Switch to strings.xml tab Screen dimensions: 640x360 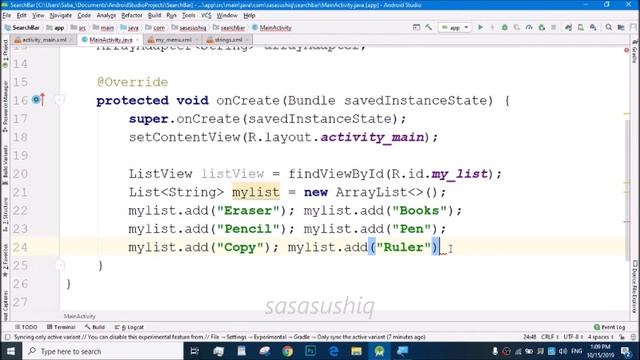(228, 40)
